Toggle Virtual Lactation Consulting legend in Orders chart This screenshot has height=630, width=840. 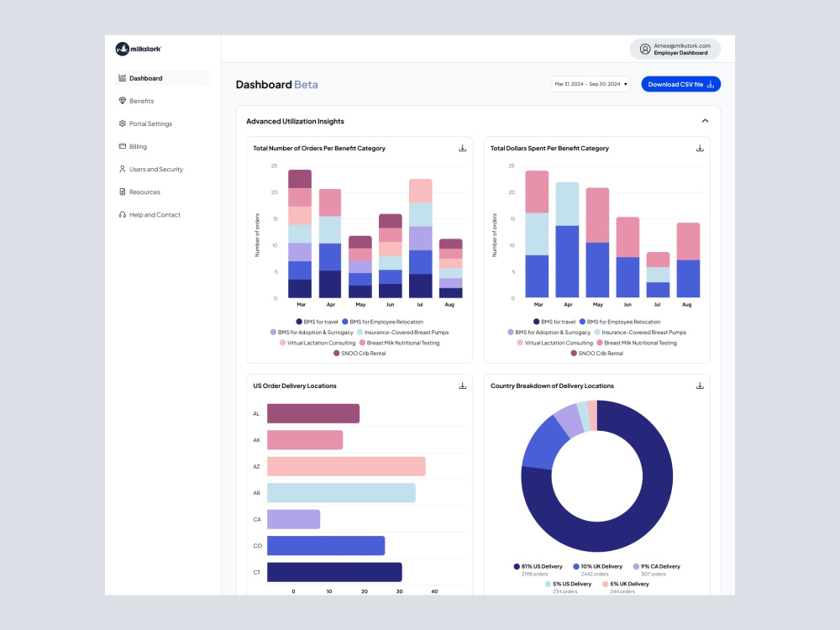click(x=318, y=343)
